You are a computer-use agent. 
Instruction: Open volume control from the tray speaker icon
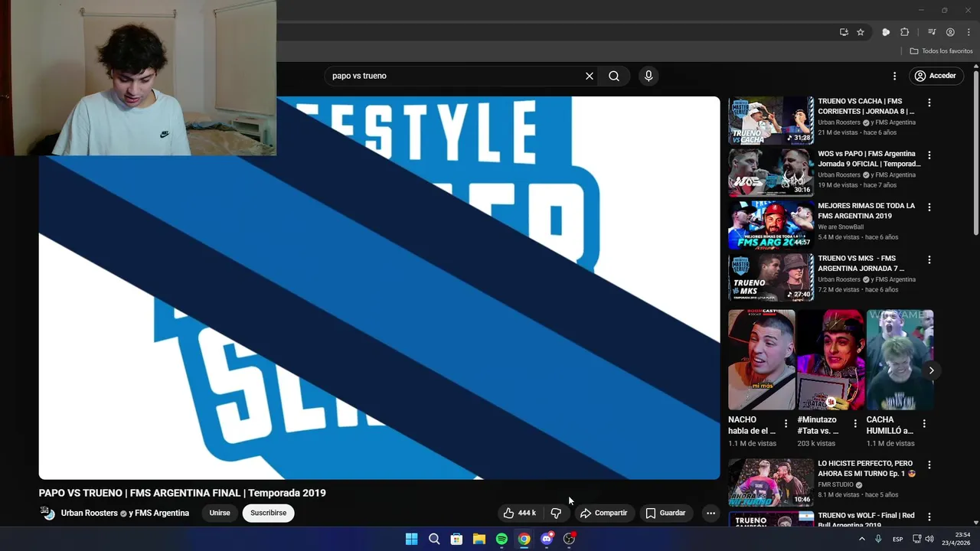(x=929, y=539)
